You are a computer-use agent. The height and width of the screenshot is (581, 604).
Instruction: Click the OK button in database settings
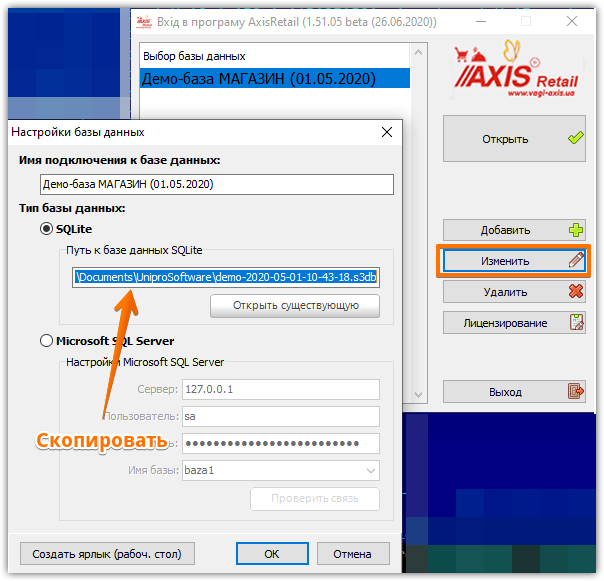click(272, 554)
